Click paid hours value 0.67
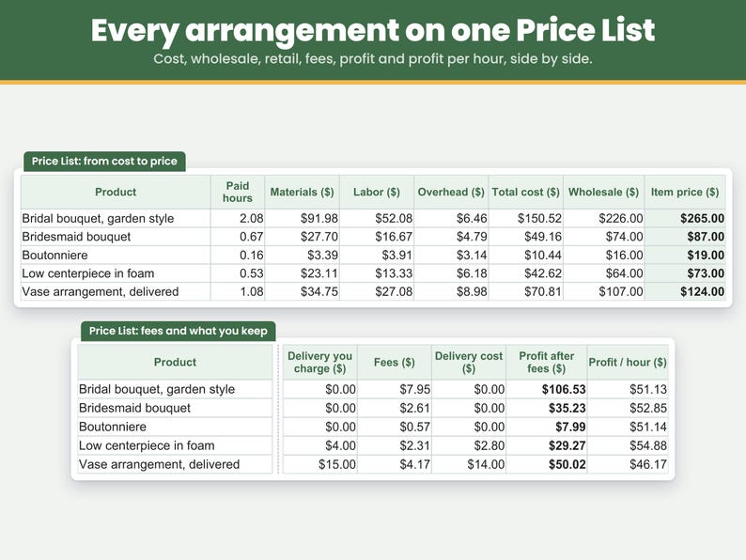This screenshot has width=746, height=560. (x=238, y=237)
